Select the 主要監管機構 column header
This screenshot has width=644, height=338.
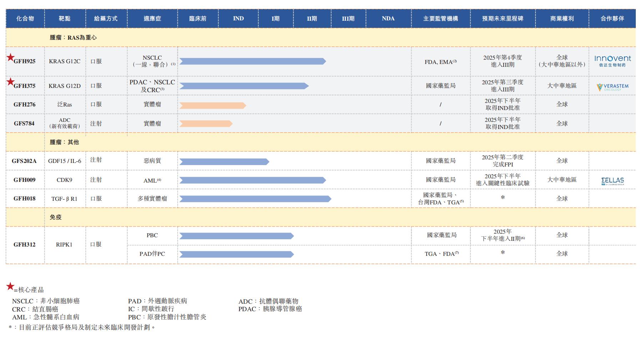(441, 19)
